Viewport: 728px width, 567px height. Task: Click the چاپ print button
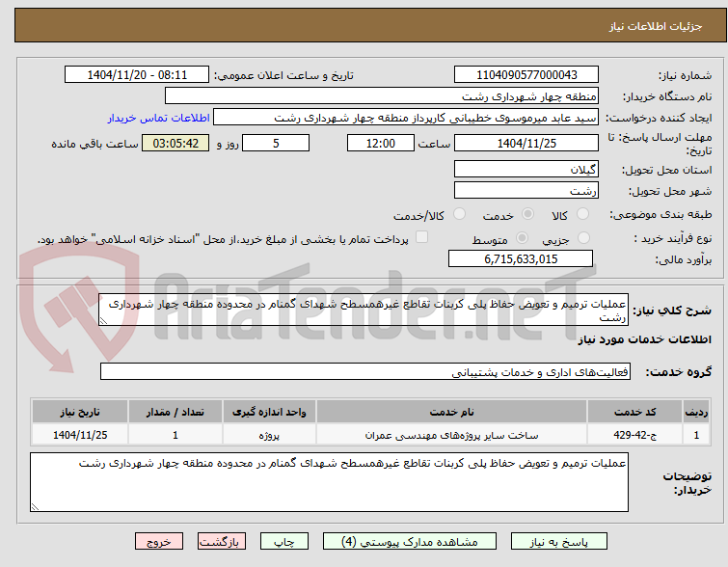click(x=284, y=542)
